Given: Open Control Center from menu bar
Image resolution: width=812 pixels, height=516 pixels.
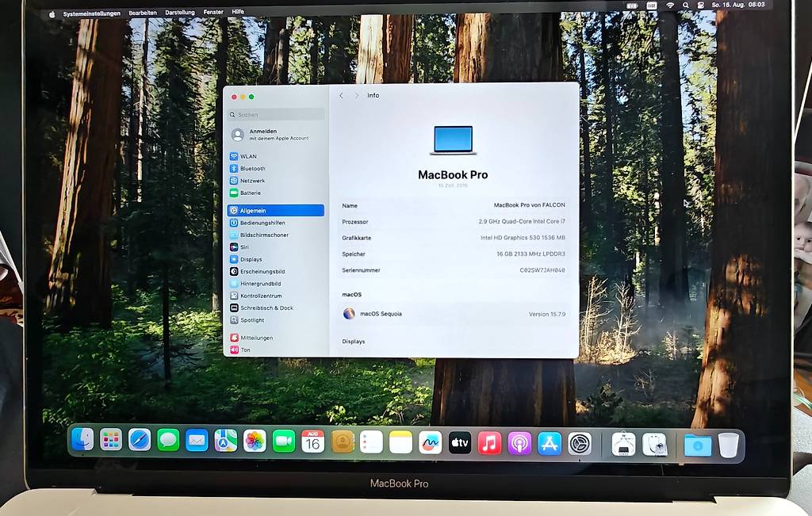Looking at the screenshot, I should (x=701, y=6).
